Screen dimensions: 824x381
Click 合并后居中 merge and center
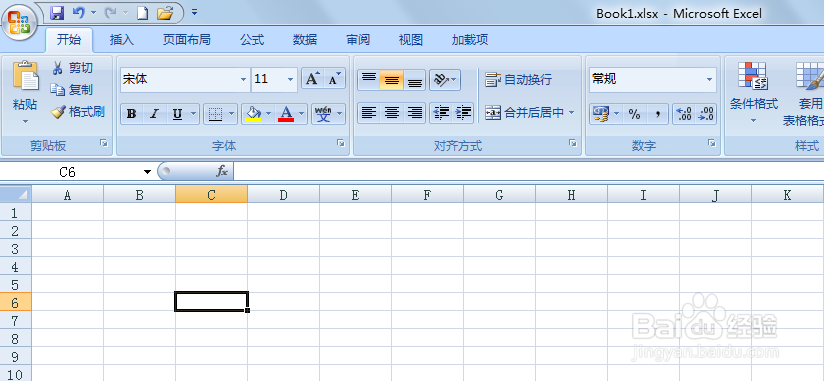tap(524, 113)
